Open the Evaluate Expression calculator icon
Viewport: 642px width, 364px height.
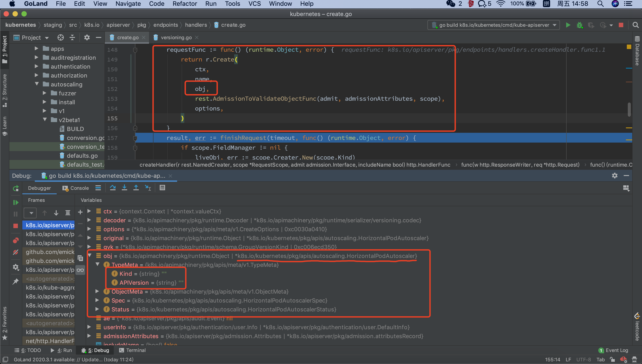coord(162,188)
